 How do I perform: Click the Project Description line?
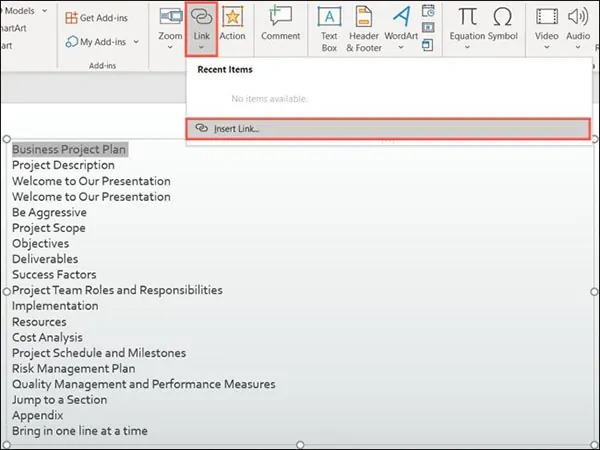[x=63, y=165]
